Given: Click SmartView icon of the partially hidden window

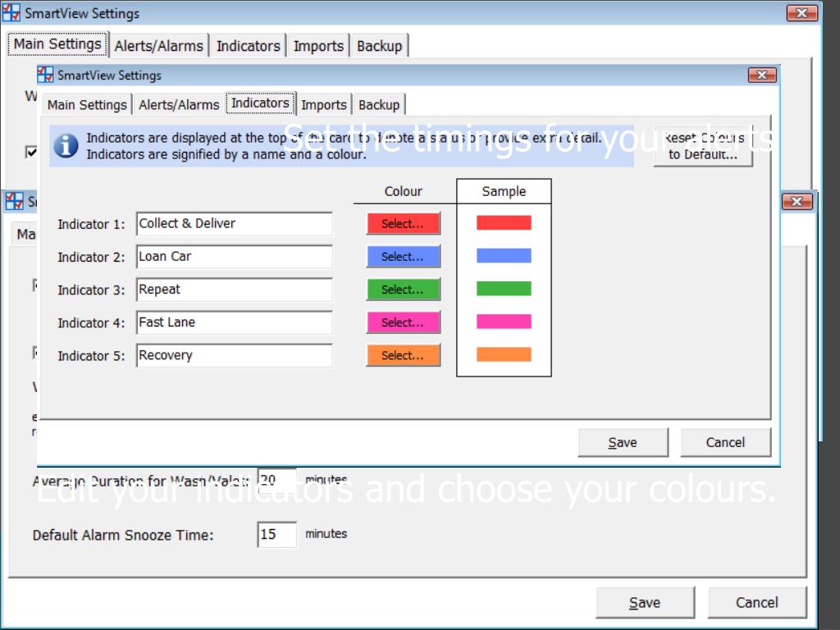Looking at the screenshot, I should [14, 202].
